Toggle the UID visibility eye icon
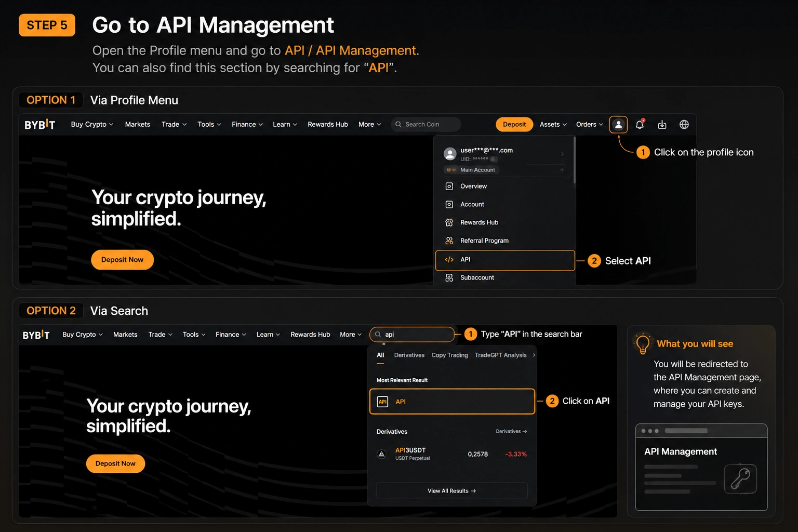 (494, 159)
